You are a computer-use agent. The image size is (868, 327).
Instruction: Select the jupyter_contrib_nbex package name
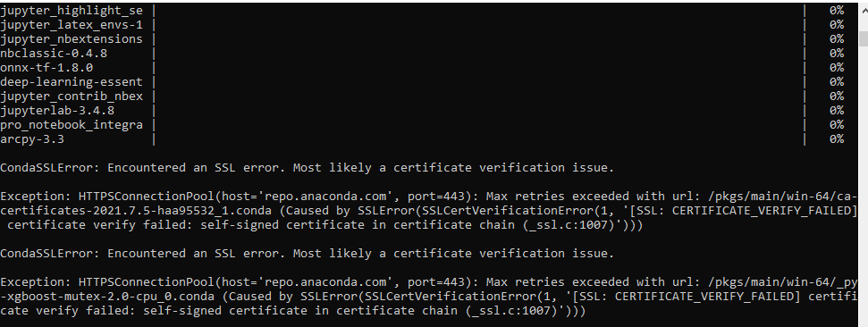pyautogui.click(x=72, y=96)
